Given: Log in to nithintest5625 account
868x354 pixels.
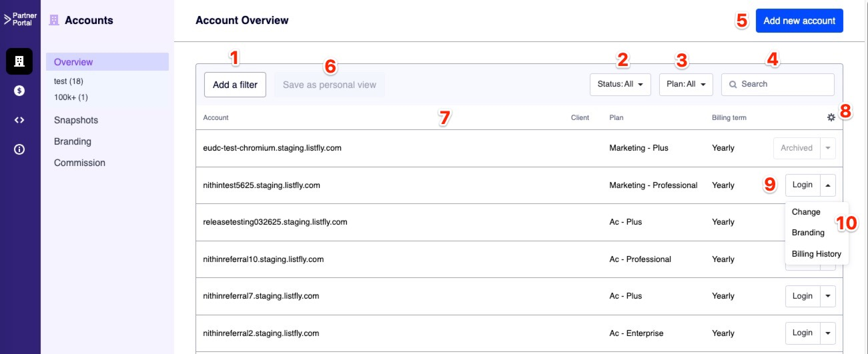Looking at the screenshot, I should point(802,185).
